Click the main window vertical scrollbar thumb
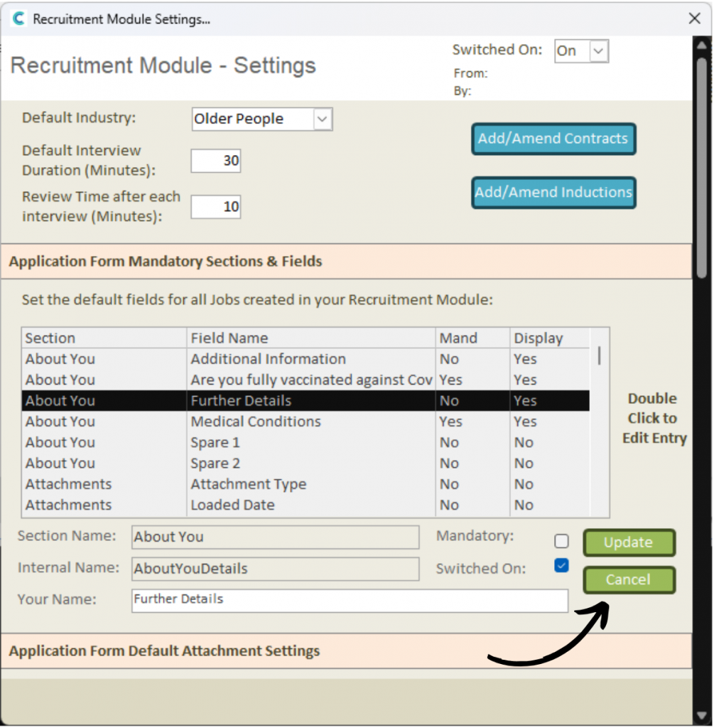Image resolution: width=714 pixels, height=728 pixels. [x=702, y=167]
